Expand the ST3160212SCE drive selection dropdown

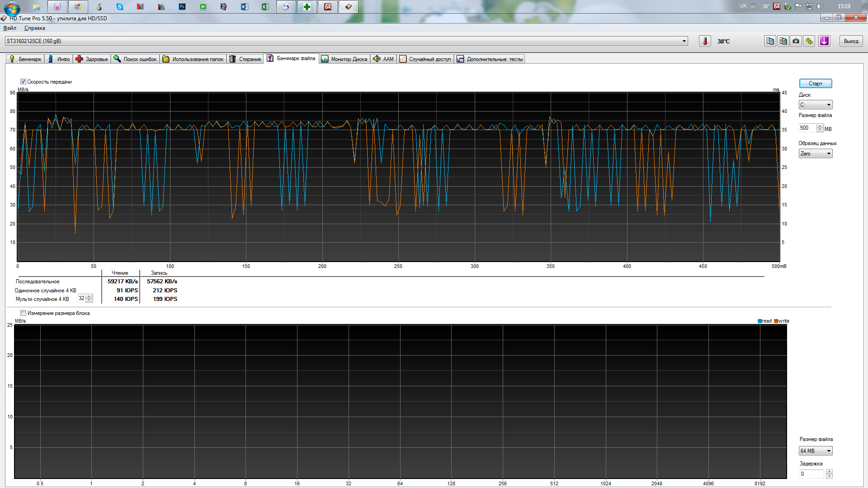point(684,41)
